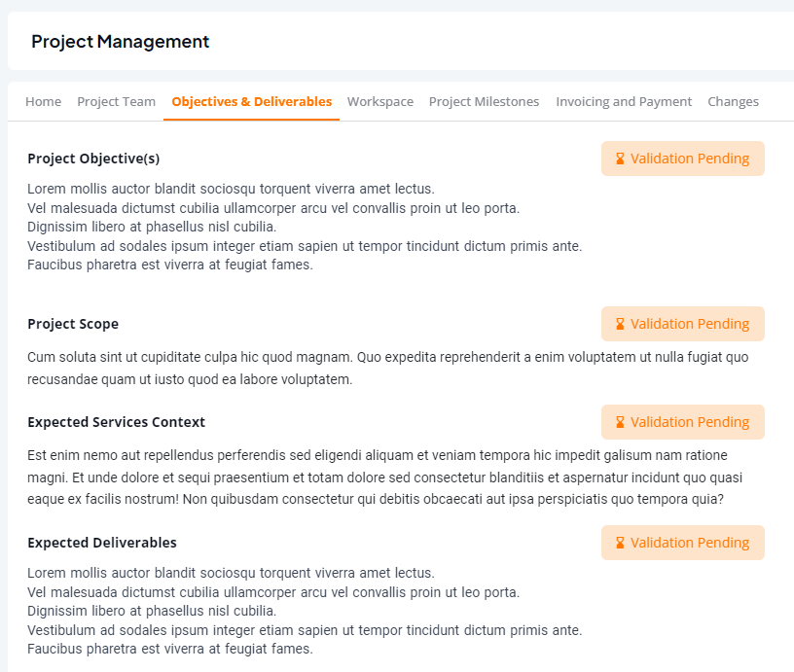Click the Expected Deliverables heading
The height and width of the screenshot is (672, 794).
tap(102, 543)
